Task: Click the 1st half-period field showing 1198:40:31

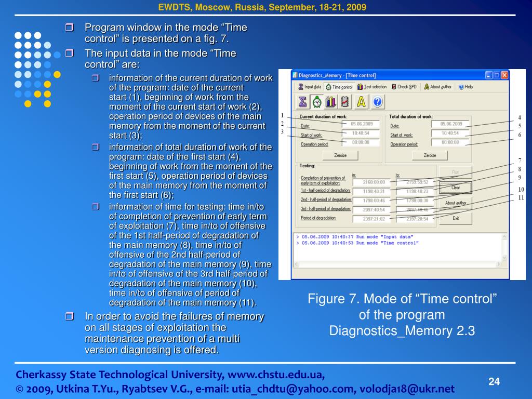Action: coord(371,191)
